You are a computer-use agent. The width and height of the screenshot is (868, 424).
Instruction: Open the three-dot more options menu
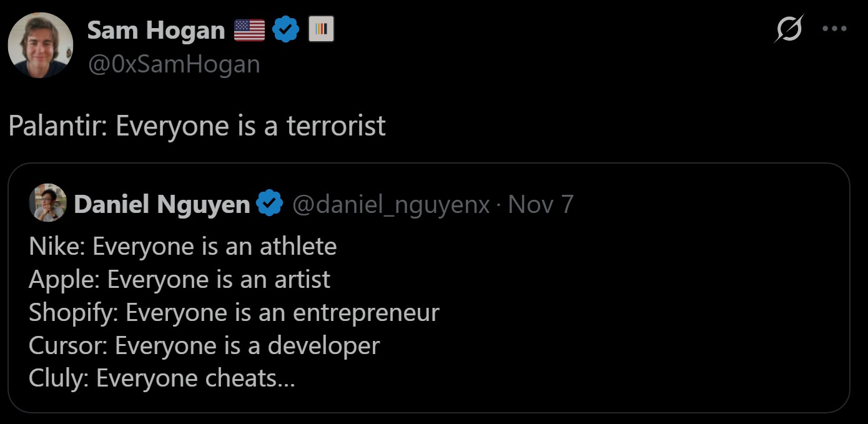click(x=834, y=29)
